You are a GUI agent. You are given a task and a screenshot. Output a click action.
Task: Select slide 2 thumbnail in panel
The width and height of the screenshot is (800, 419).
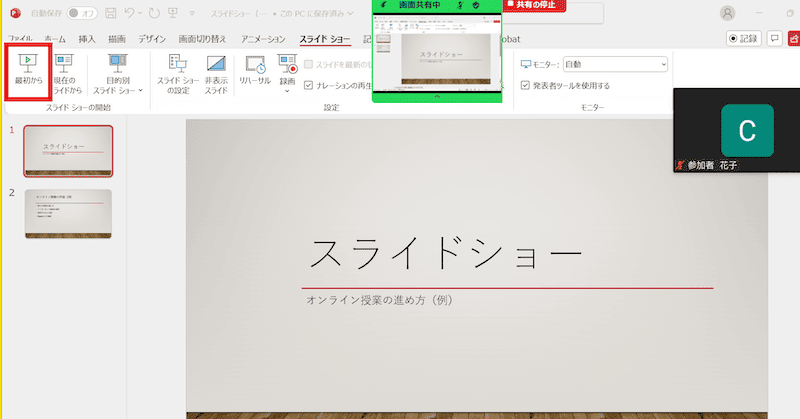(x=68, y=212)
